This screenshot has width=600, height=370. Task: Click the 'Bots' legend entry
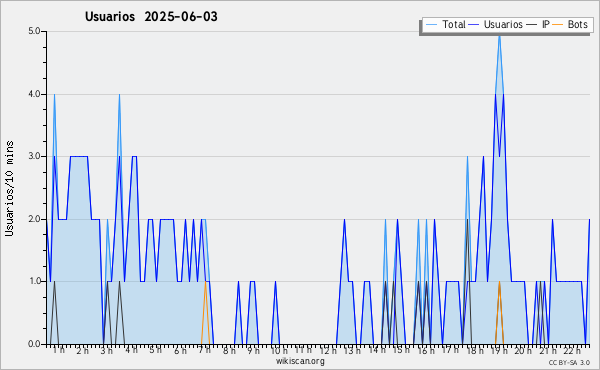(x=570, y=25)
